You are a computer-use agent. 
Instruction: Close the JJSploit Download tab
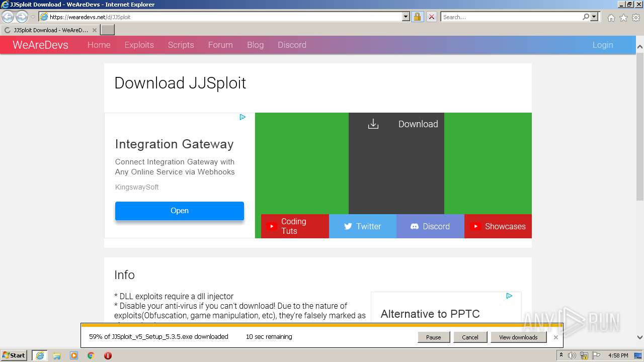coord(94,30)
